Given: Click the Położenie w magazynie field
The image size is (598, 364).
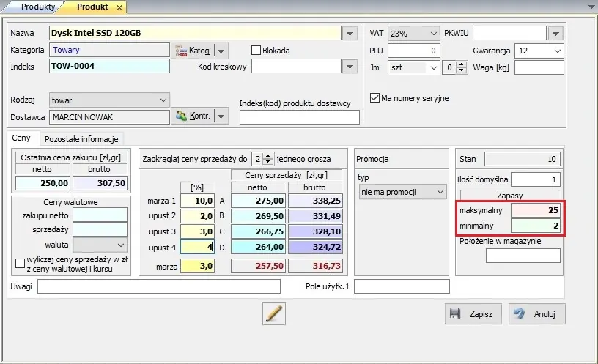Looking at the screenshot, I should pos(523,256).
